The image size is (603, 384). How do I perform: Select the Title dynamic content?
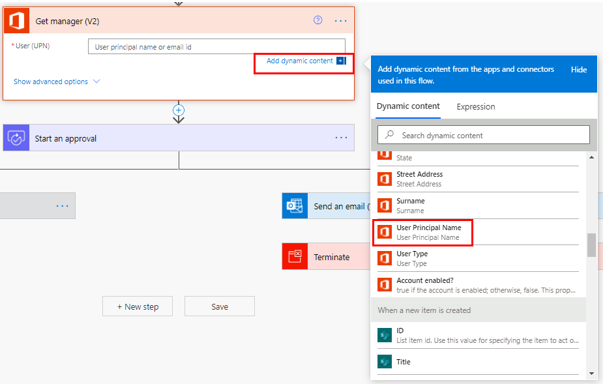478,362
